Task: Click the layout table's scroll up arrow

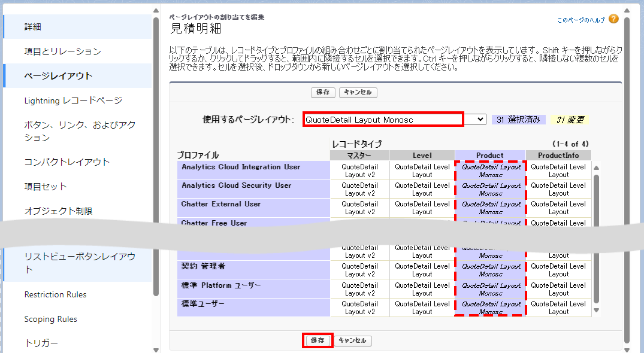Action: click(595, 168)
